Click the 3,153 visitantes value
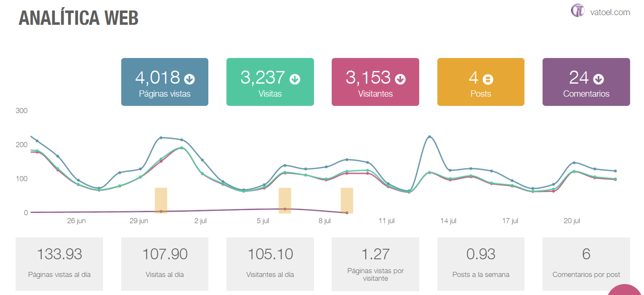 368,78
